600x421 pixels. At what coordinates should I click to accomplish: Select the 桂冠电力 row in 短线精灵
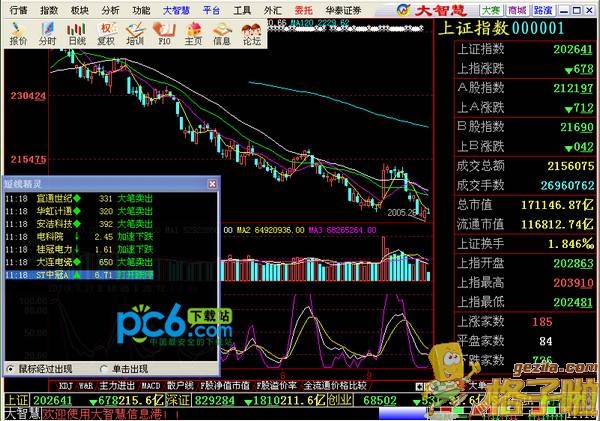tap(79, 250)
